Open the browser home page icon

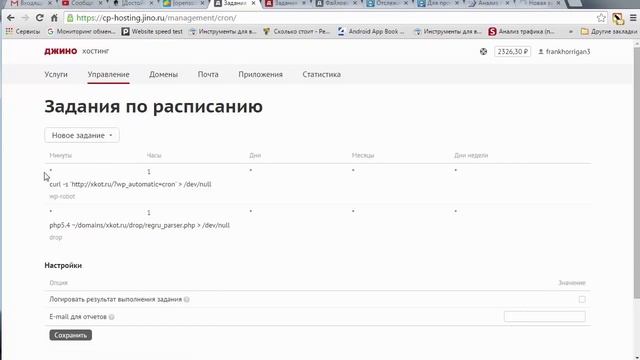pyautogui.click(x=54, y=18)
